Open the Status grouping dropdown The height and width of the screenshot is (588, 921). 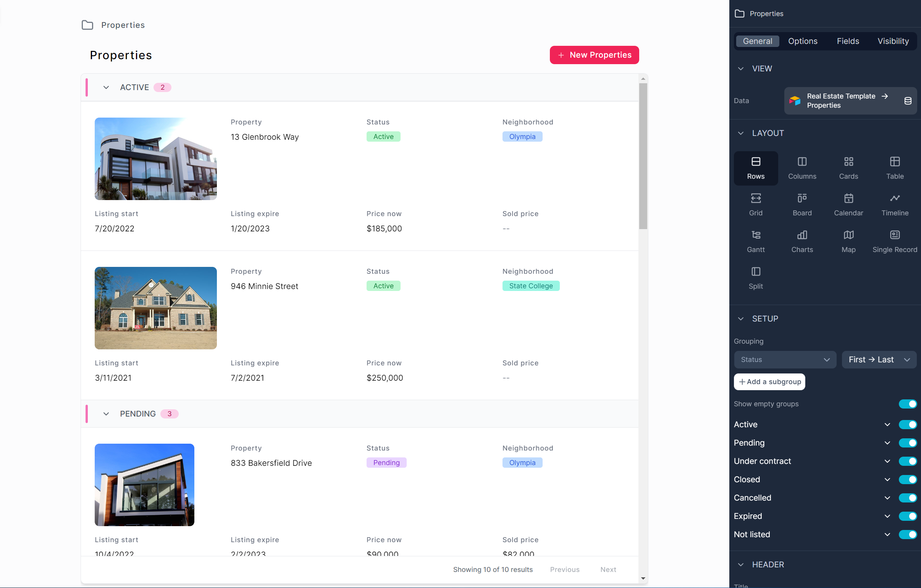[784, 359]
